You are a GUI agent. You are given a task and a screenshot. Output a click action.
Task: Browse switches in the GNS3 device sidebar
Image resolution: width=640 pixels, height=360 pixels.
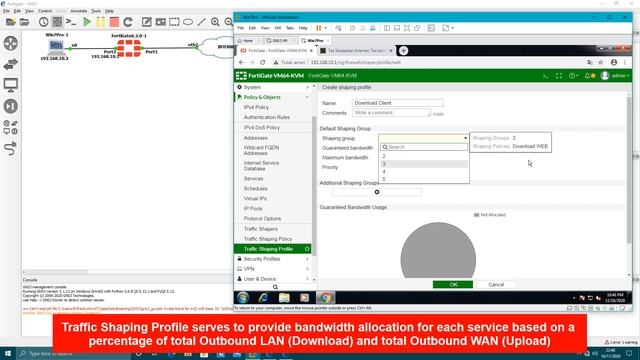[11, 64]
